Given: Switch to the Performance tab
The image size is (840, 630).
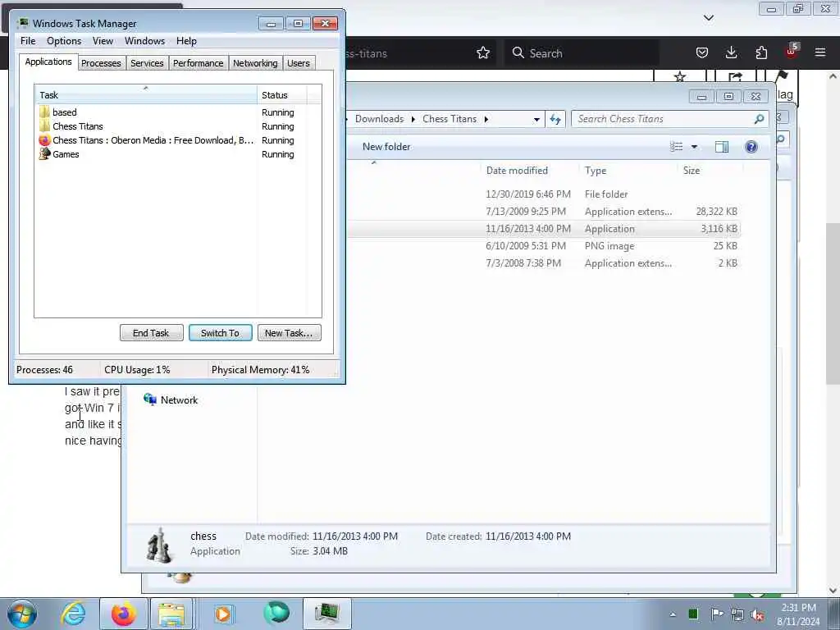Looking at the screenshot, I should click(198, 63).
